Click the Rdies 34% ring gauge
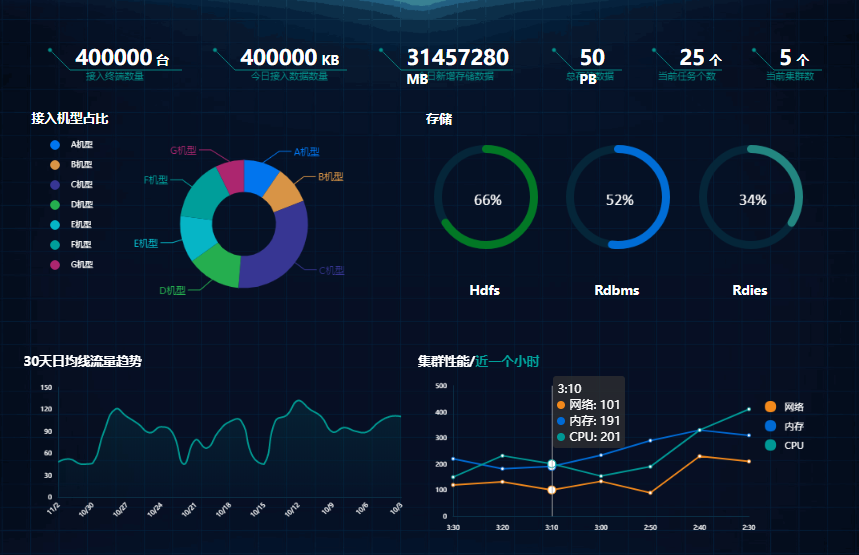Screen dimensions: 859x555 (x=751, y=197)
